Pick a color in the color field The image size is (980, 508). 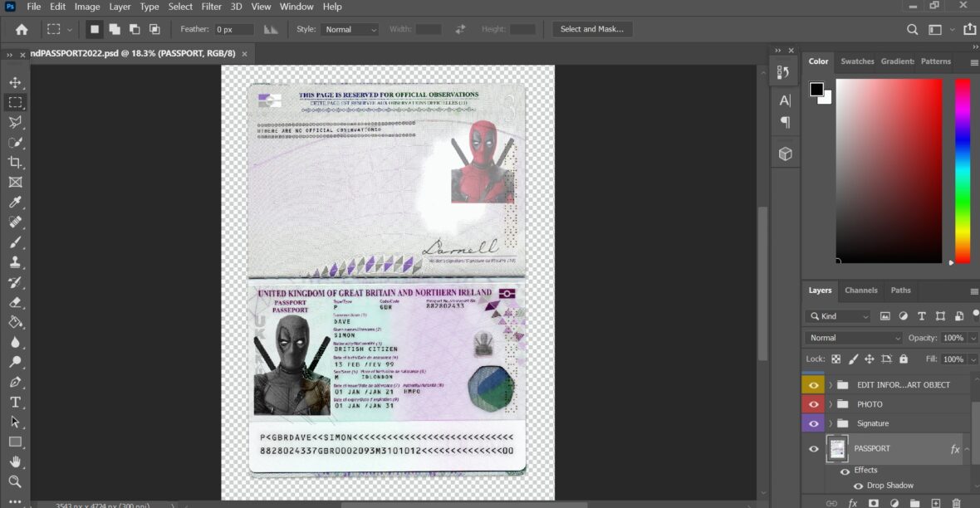pos(889,171)
